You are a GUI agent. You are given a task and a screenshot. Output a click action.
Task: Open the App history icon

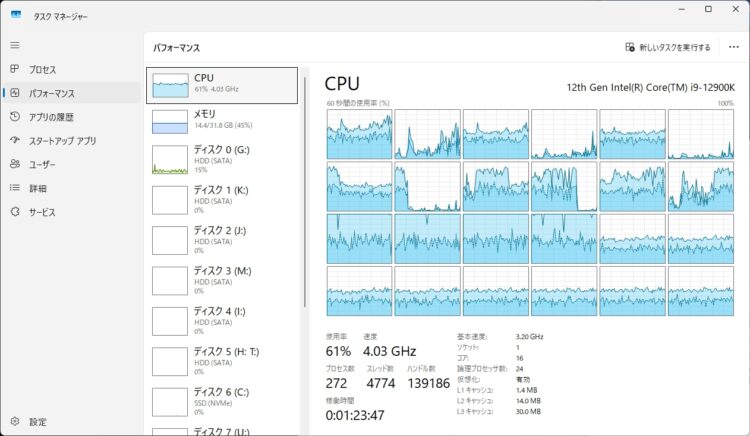[x=15, y=117]
